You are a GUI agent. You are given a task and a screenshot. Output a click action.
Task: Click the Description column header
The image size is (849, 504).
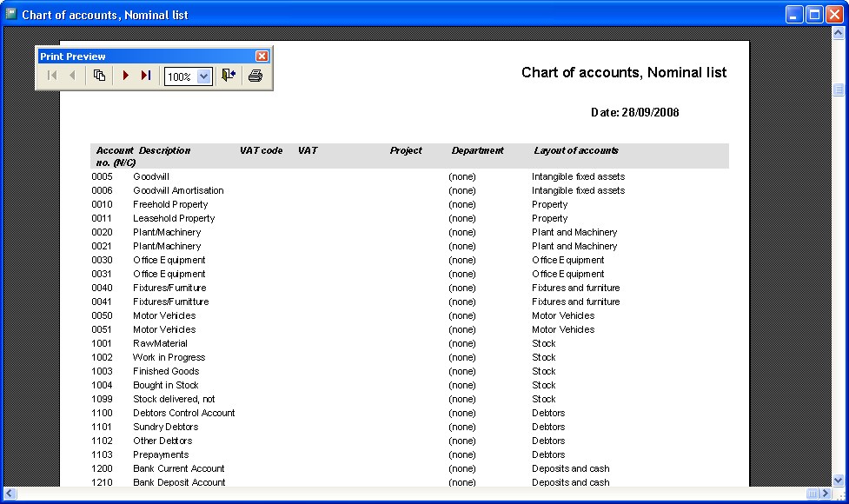pyautogui.click(x=164, y=149)
